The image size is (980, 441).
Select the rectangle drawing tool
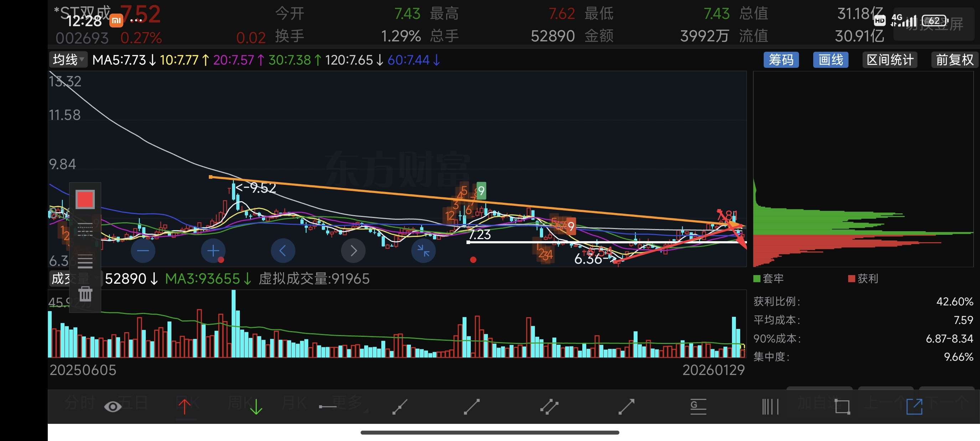coord(842,407)
